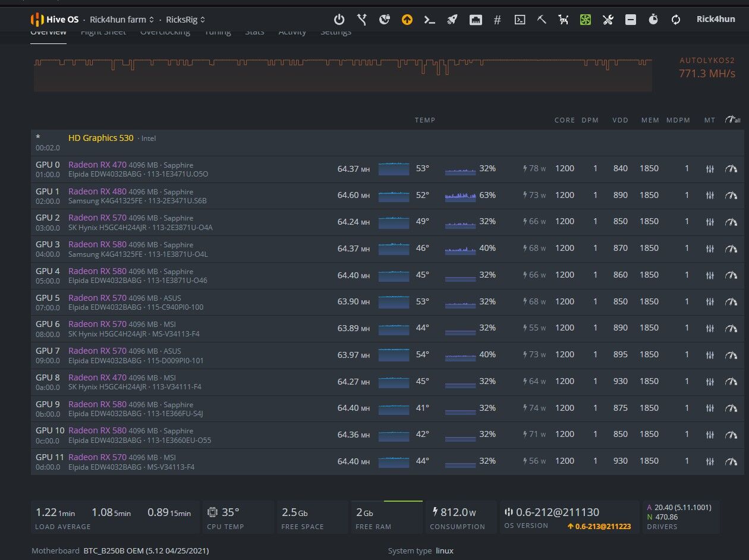Click the 812.0 W consumption panel
This screenshot has height=560, width=749.
(x=461, y=517)
